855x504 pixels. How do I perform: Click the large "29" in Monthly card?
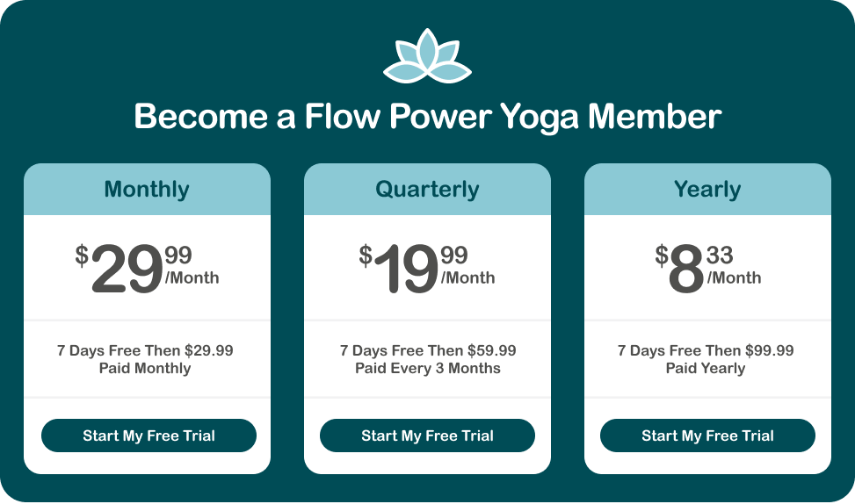[127, 270]
